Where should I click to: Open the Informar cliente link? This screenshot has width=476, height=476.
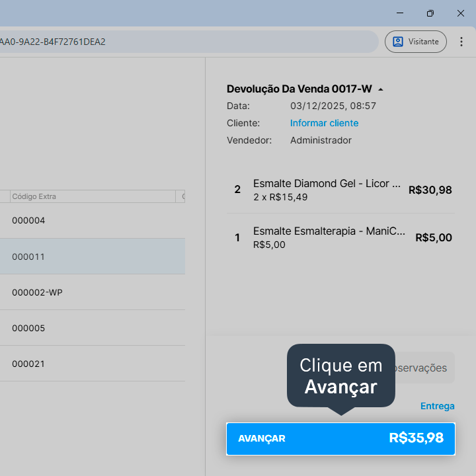tap(324, 123)
